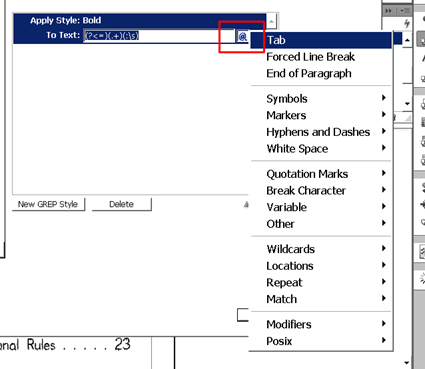Click the Quick Apply lightning bolt icon
The width and height of the screenshot is (425, 369).
point(406,23)
